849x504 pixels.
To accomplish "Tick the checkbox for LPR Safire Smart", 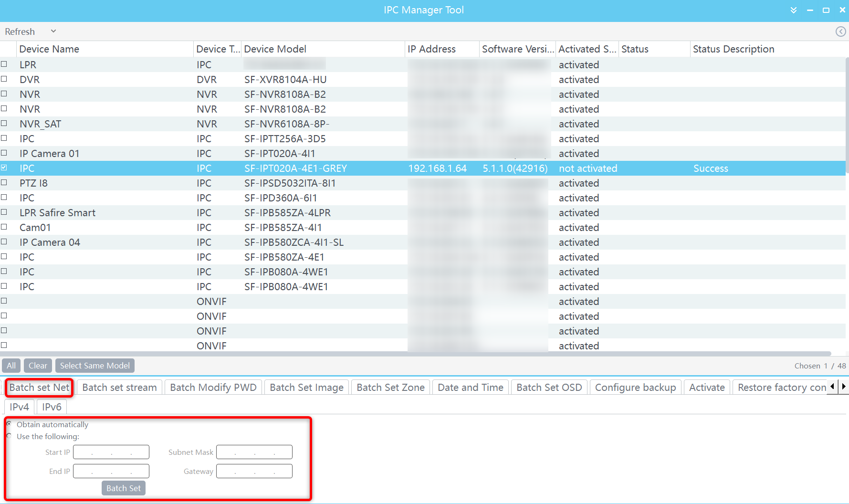I will click(4, 212).
